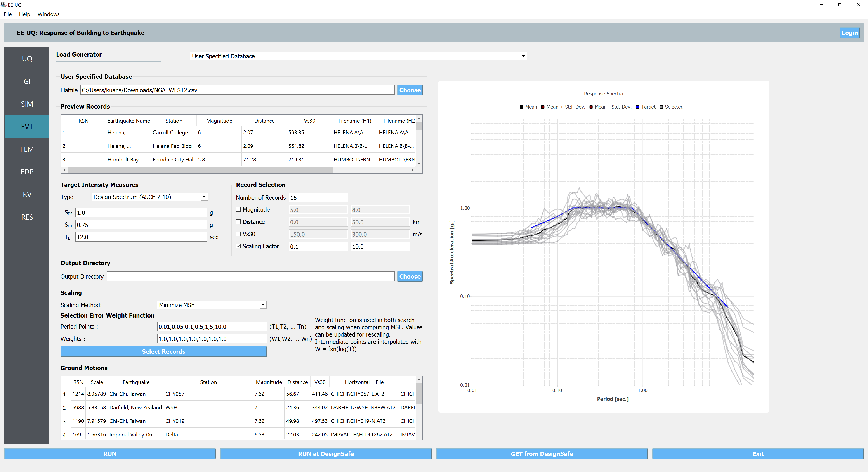The image size is (868, 472).
Task: Click the Number of Records field
Action: [318, 198]
